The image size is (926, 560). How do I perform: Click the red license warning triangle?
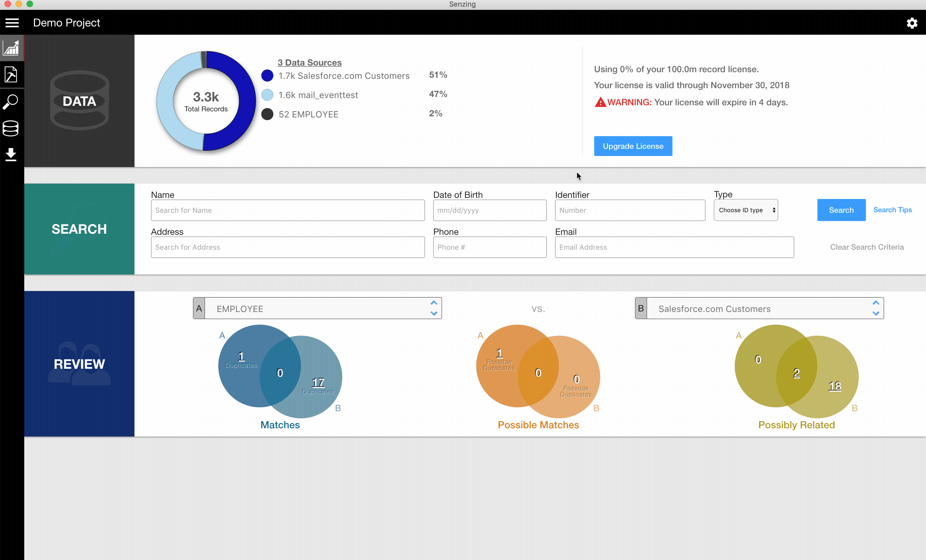tap(600, 102)
